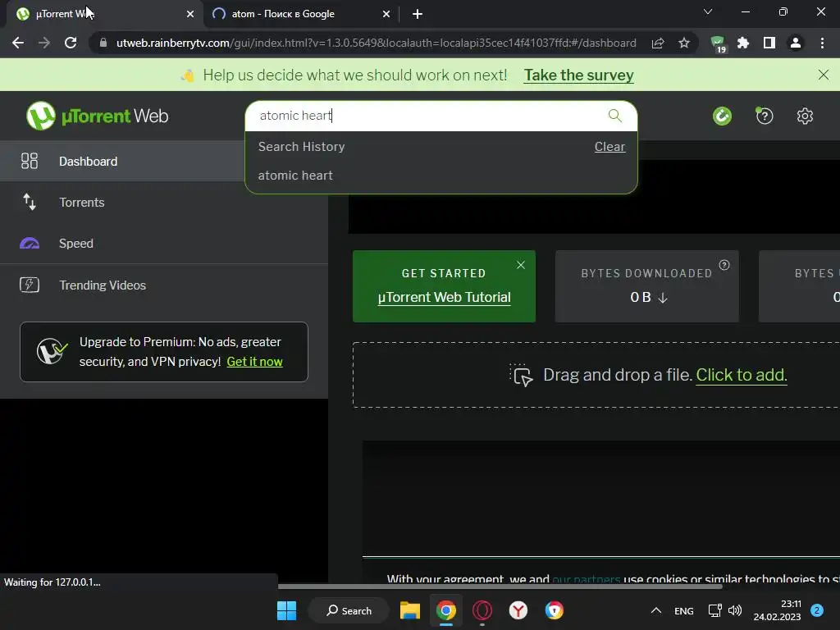840x630 pixels.
Task: Click the site lock icon in address bar
Action: click(x=103, y=43)
